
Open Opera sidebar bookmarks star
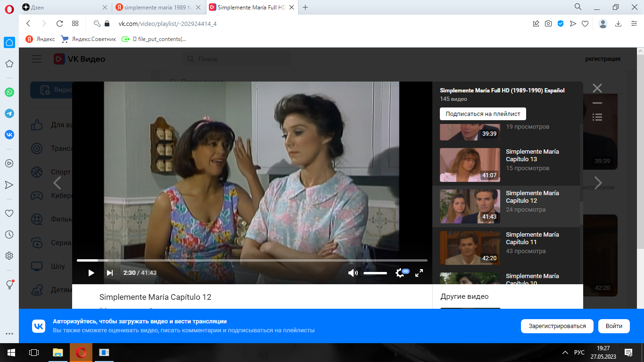tap(9, 64)
